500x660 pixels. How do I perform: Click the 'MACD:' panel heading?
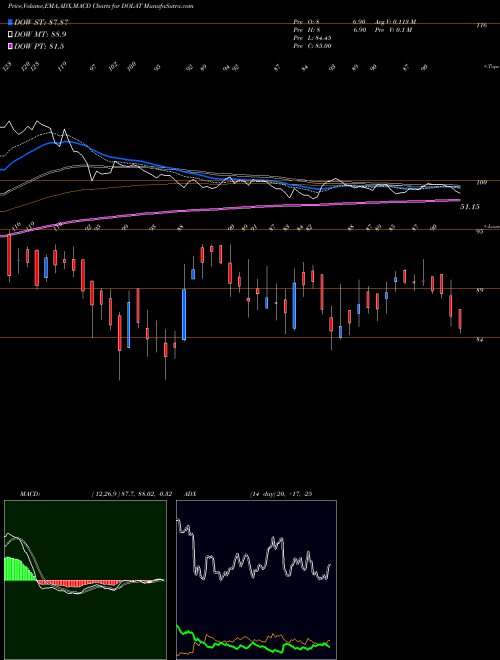tap(30, 494)
